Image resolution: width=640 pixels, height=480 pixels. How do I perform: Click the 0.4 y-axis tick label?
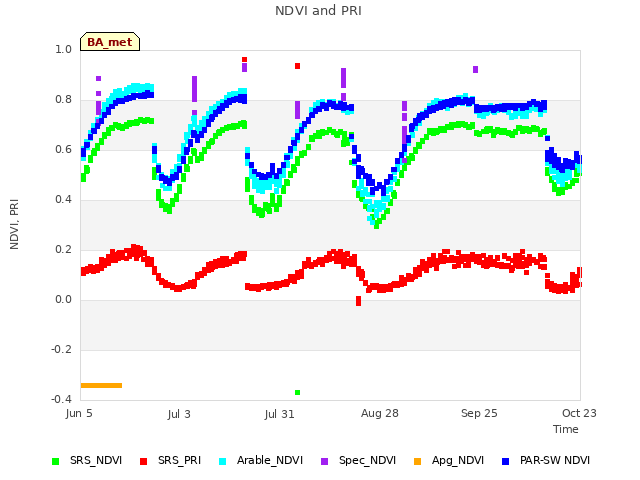click(64, 200)
